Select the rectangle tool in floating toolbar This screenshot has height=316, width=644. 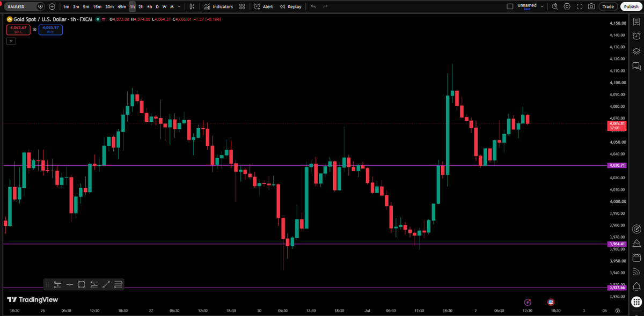(82, 284)
